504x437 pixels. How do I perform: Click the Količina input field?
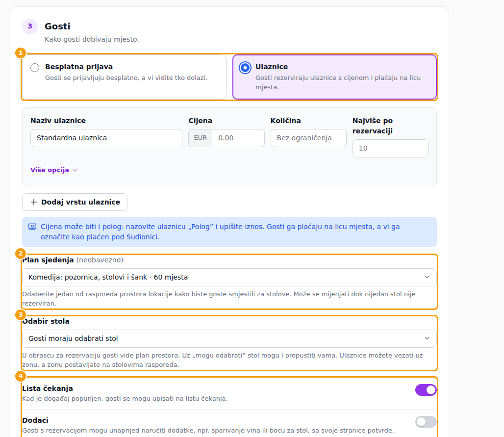point(308,138)
